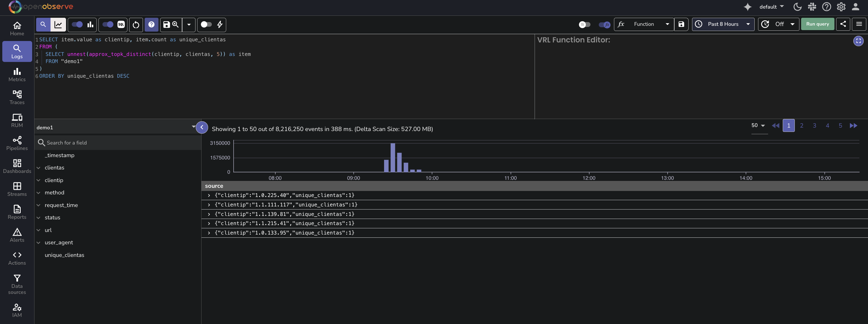This screenshot has height=324, width=868.
Task: Disable the SQL mode switch
Action: coord(108,25)
